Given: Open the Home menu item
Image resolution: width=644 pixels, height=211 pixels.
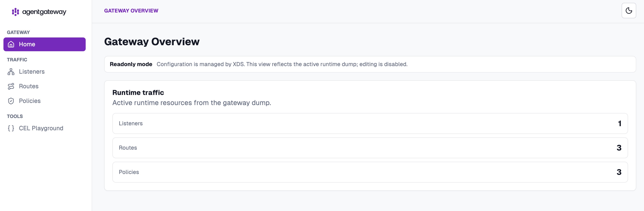Looking at the screenshot, I should click(45, 44).
